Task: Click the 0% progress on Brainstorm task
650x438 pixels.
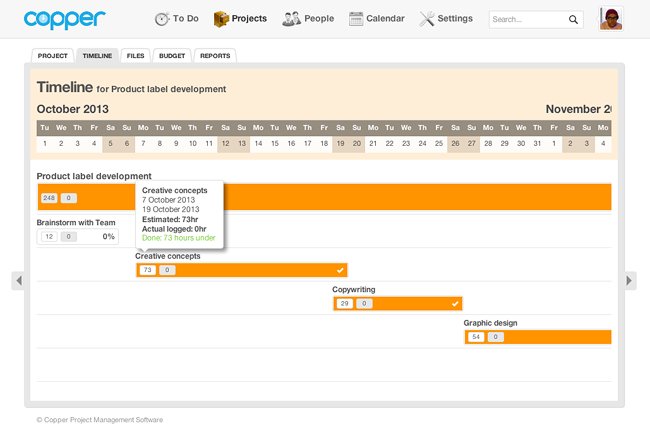Action: pos(109,236)
